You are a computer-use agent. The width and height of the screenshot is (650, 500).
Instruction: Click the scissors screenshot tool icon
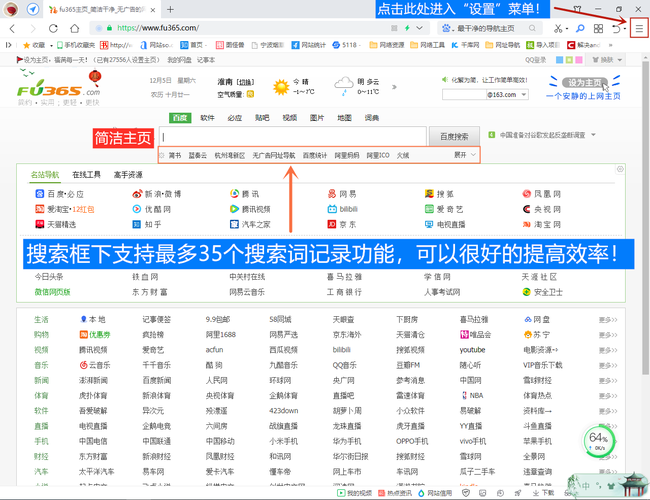coord(558,28)
